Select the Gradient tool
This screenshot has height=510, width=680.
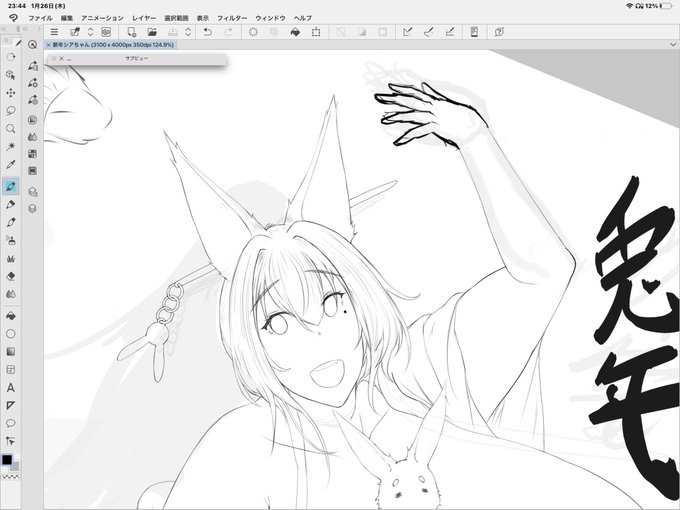(x=11, y=352)
